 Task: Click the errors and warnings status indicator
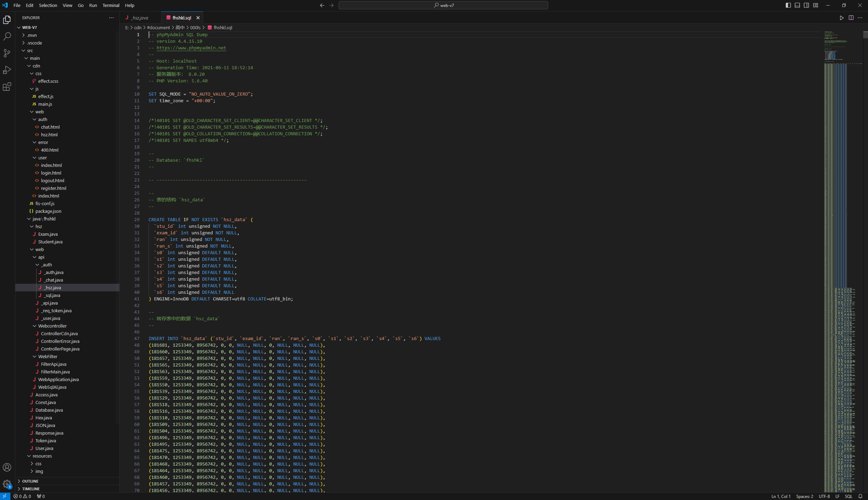22,496
